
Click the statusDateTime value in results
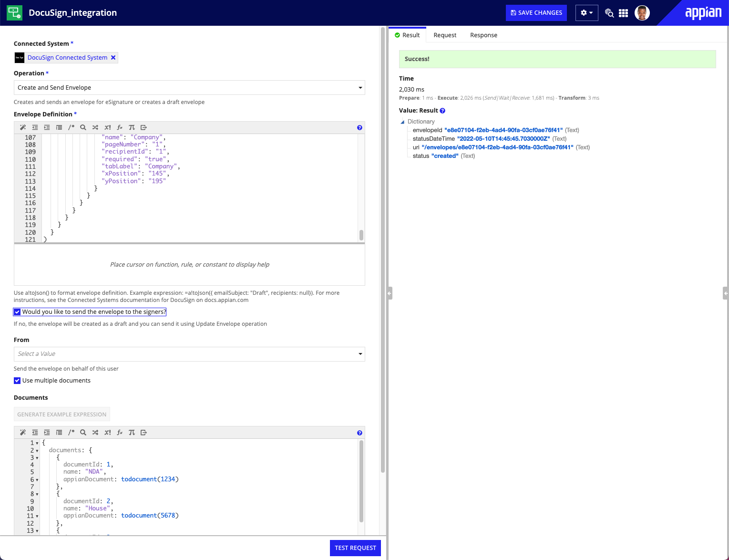click(503, 139)
